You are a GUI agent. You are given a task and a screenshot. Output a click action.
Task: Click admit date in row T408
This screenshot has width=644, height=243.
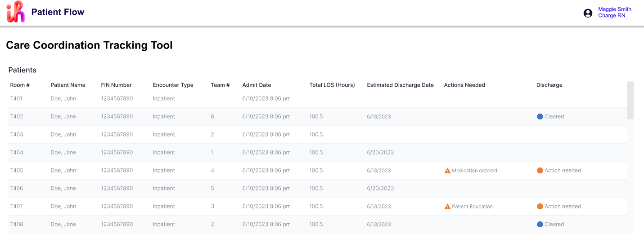click(266, 224)
